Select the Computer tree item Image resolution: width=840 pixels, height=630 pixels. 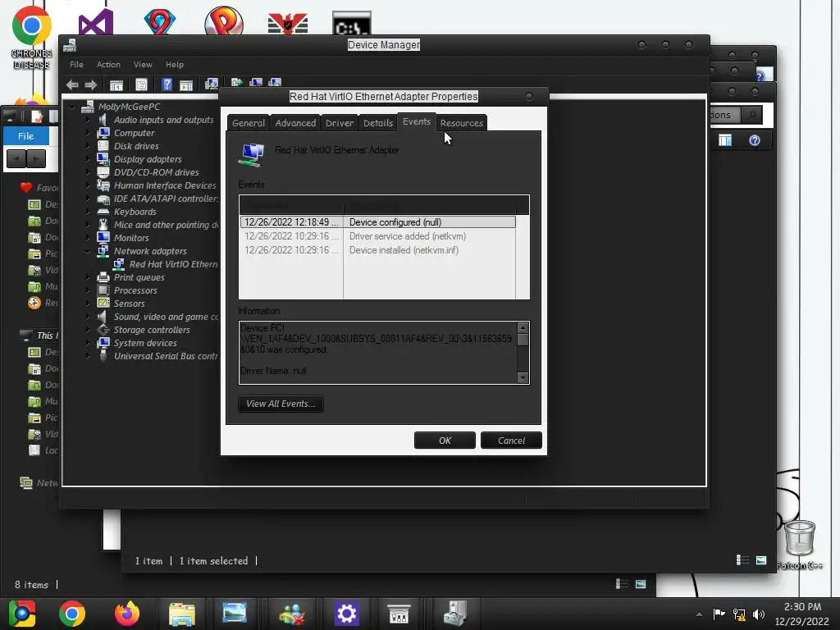tap(134, 133)
